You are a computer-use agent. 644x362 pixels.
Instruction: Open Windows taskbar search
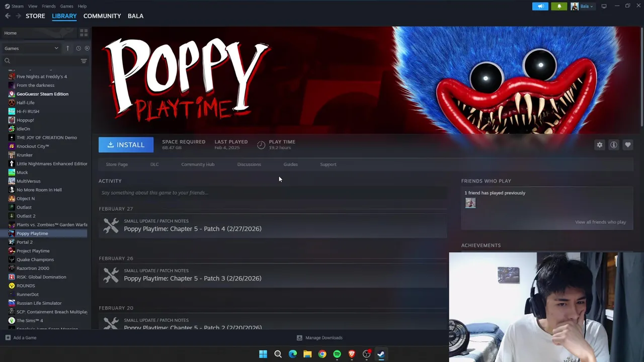coord(278,354)
